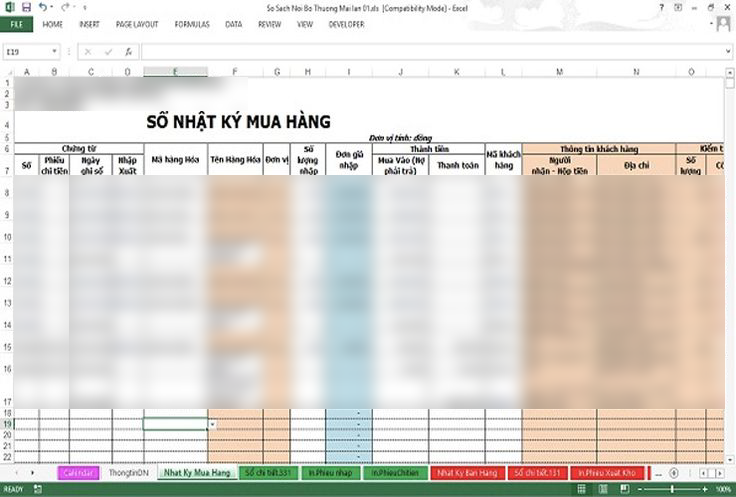
Task: Switch to the Calendar sheet tab
Action: (78, 473)
